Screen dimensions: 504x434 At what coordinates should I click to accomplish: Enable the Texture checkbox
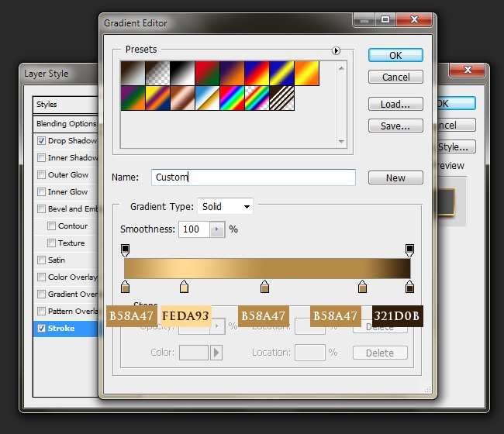tap(51, 243)
